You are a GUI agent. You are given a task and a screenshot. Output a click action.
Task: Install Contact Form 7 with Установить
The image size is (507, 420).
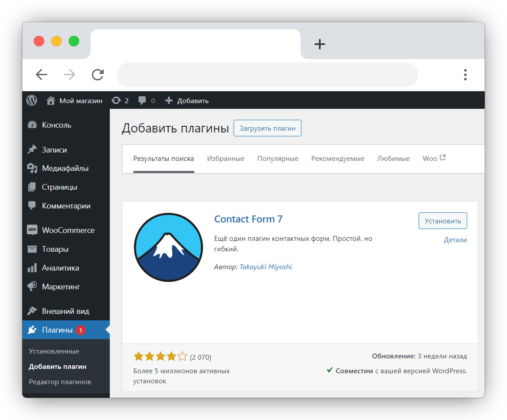(443, 221)
